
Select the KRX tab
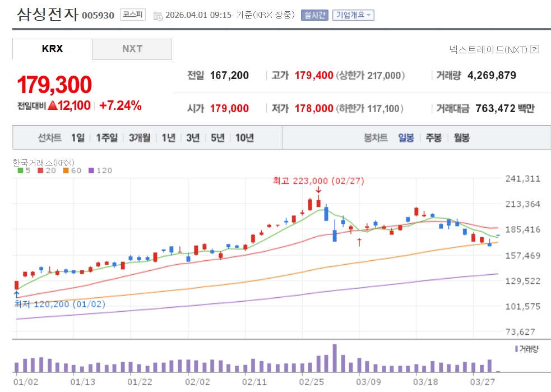coord(52,49)
